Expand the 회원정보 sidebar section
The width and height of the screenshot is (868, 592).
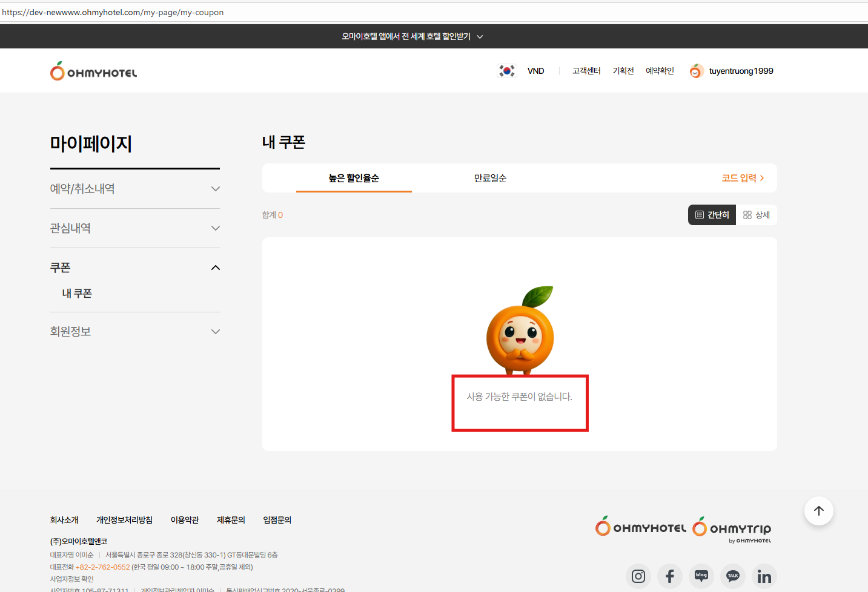point(134,332)
